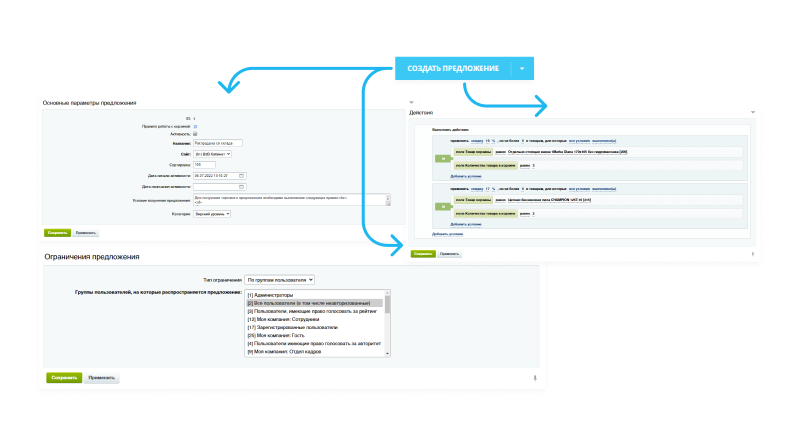Click the pin icon in Действия panel footer
Viewport: 800px width, 443px height.
(x=753, y=254)
